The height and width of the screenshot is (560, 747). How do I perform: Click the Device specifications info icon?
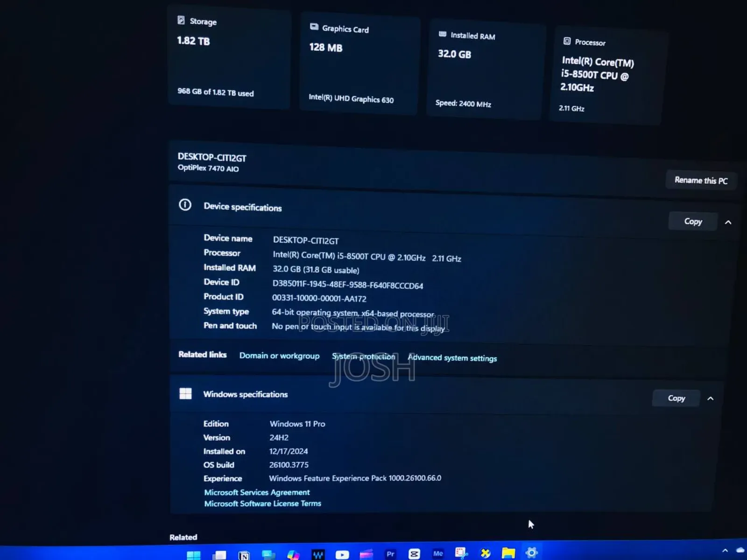click(x=185, y=205)
